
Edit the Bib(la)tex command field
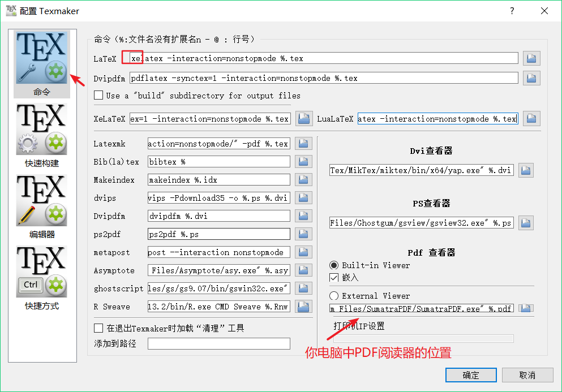coord(218,162)
